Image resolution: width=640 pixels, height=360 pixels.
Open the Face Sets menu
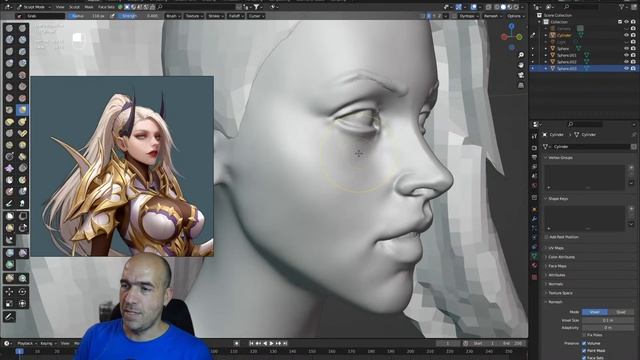pyautogui.click(x=106, y=7)
